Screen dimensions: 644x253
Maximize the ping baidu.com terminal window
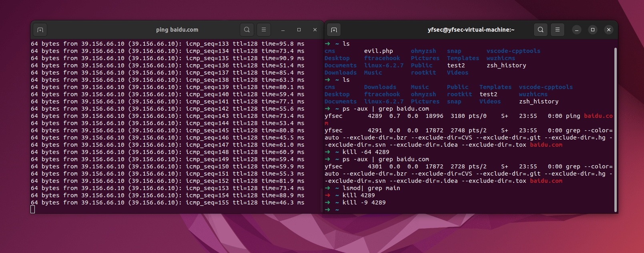pos(299,30)
